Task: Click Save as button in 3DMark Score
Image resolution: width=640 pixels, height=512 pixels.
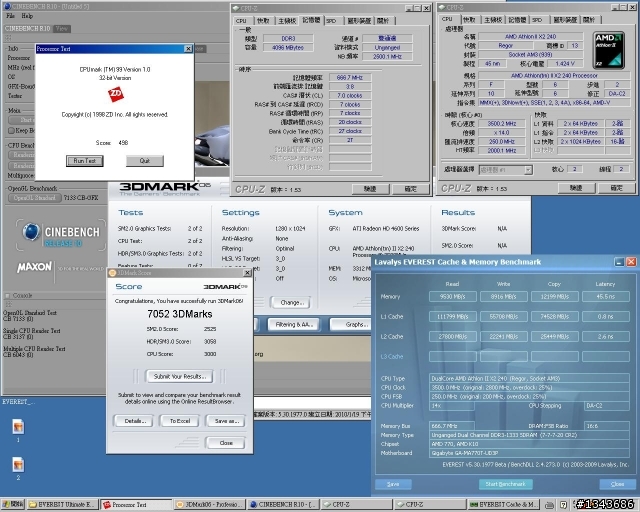Action: [226, 421]
